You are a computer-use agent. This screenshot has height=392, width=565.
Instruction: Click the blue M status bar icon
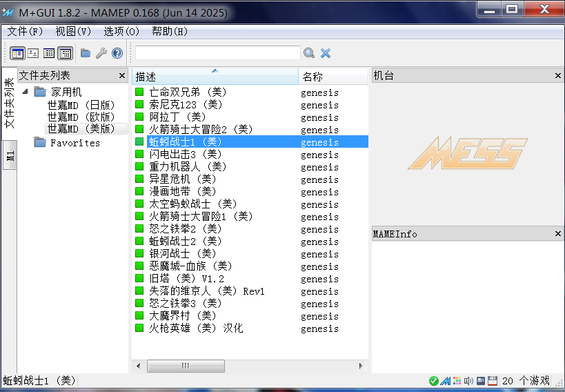pos(446,381)
